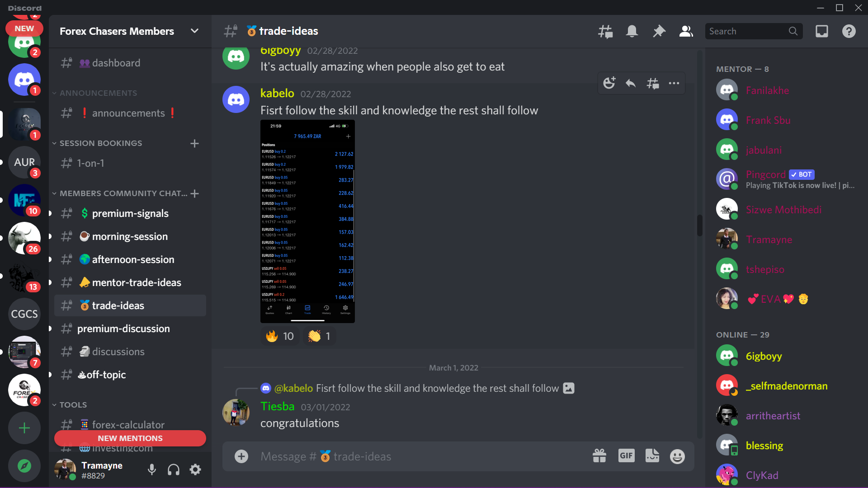Mute the microphone
Screen dimensions: 868x488
(x=152, y=470)
